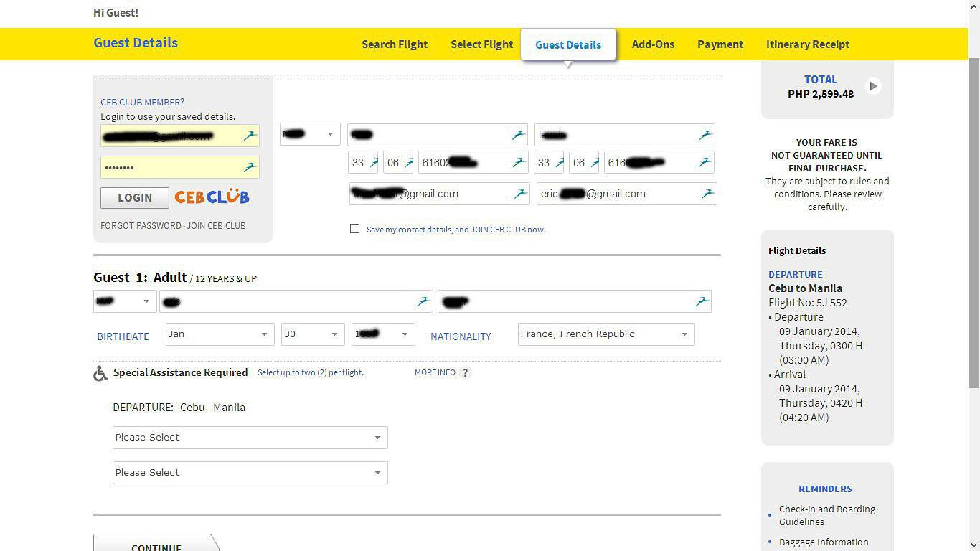
Task: Click the wheelchair Special Assistance icon
Action: (x=100, y=373)
